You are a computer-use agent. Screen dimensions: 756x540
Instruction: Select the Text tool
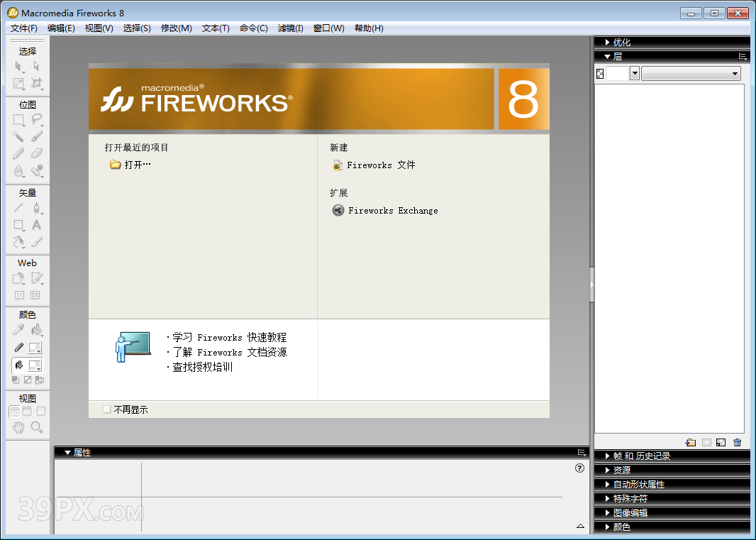click(x=36, y=225)
